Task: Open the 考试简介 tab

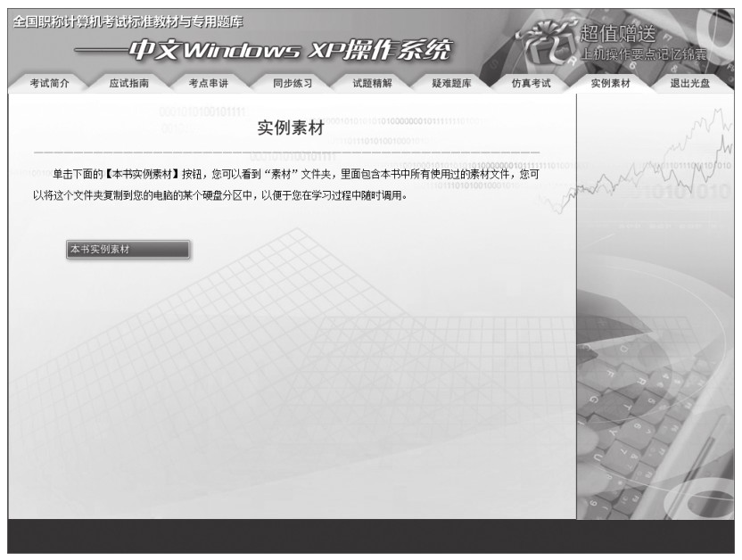Action: coord(49,83)
